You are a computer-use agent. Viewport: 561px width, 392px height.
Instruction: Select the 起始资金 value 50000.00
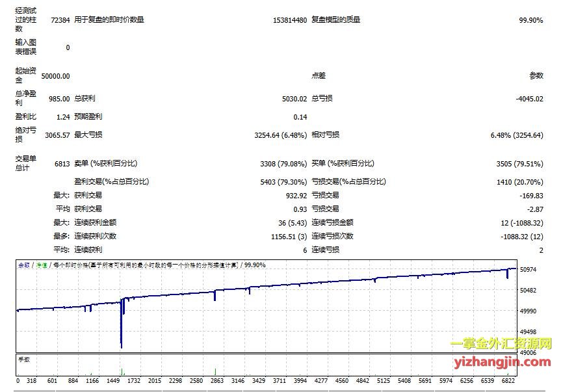55,76
